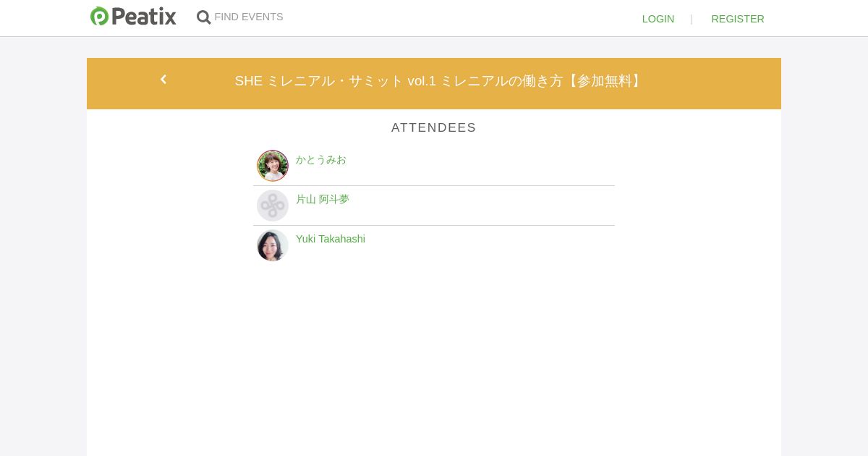Click the second attendee row 片山
This screenshot has height=456, width=868.
point(470,206)
